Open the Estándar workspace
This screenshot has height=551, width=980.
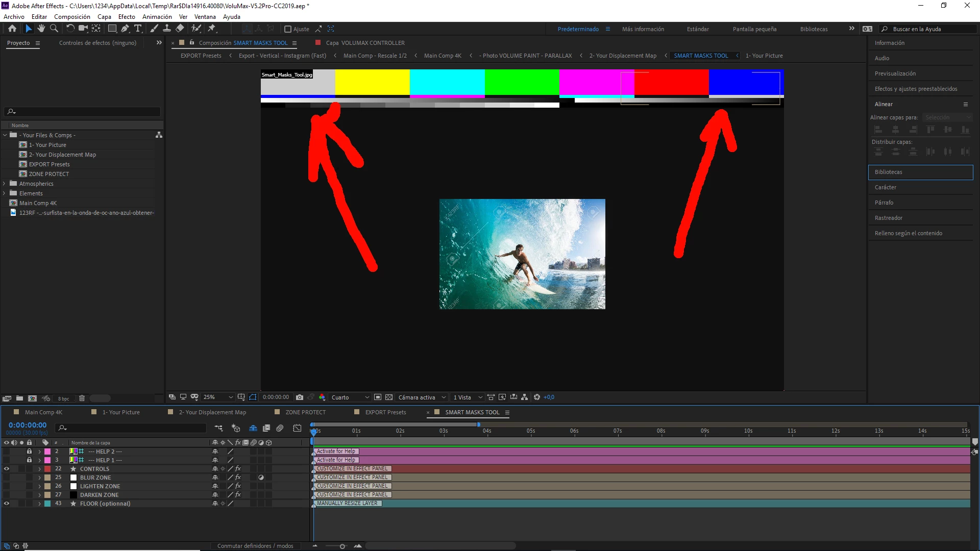pyautogui.click(x=698, y=29)
